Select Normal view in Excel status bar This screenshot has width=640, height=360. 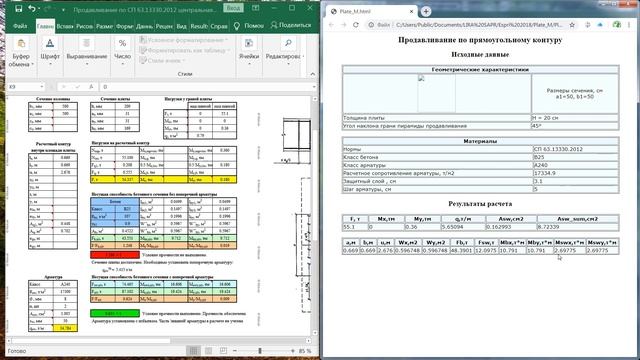193,351
